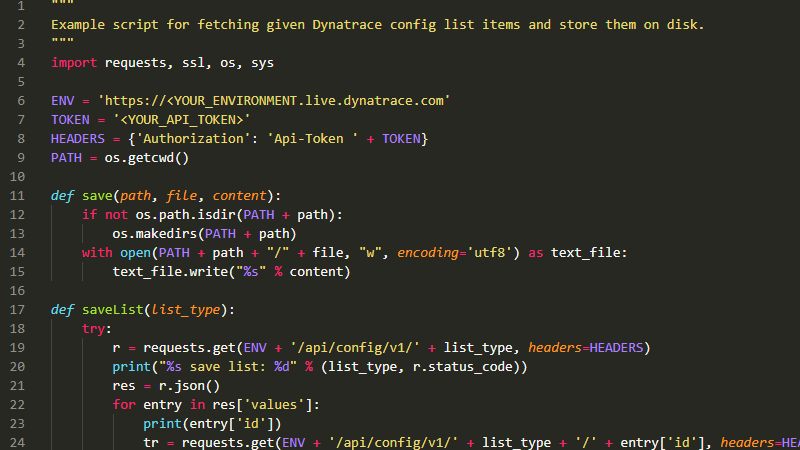
Task: Click 'os.makedirs' on line 13
Action: pos(155,234)
